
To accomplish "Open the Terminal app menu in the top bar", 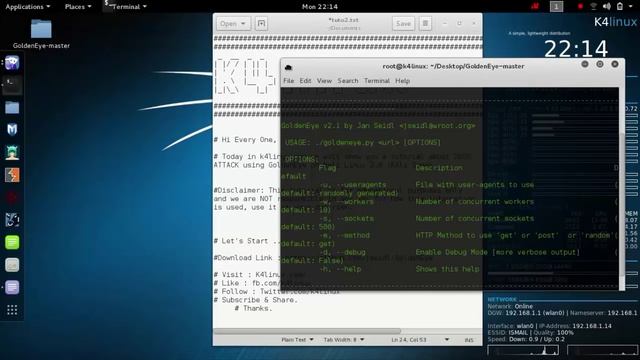I will (126, 7).
